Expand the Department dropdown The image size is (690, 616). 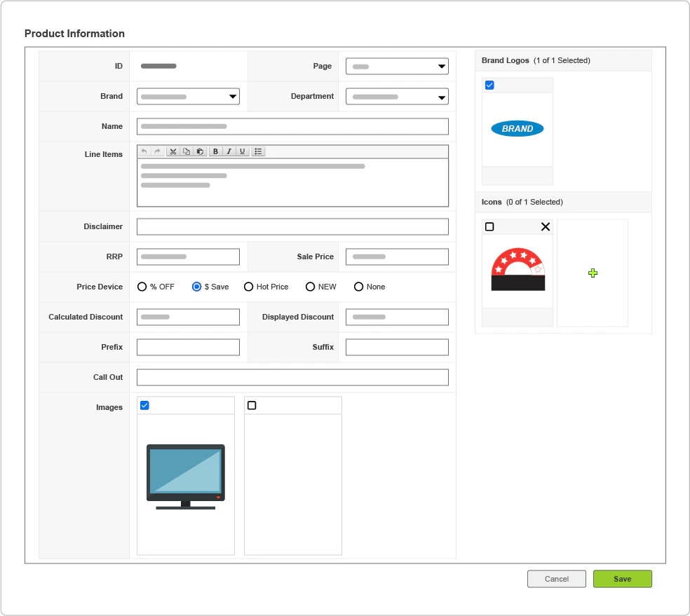pyautogui.click(x=442, y=96)
